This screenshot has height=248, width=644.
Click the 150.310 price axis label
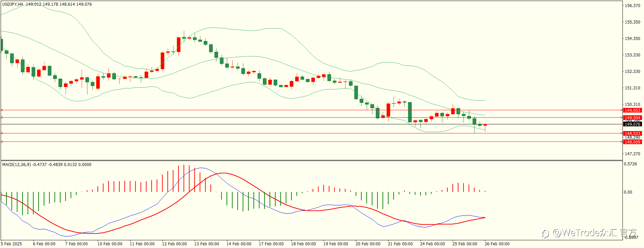pyautogui.click(x=632, y=105)
